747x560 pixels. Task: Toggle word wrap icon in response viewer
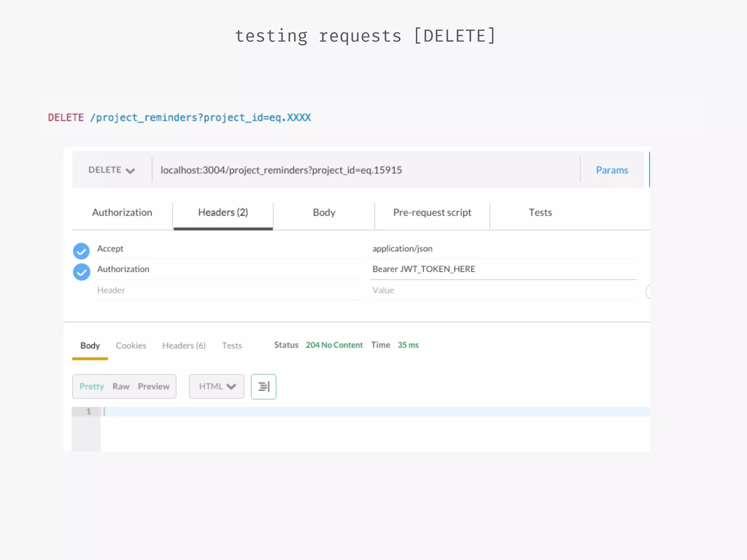(263, 386)
